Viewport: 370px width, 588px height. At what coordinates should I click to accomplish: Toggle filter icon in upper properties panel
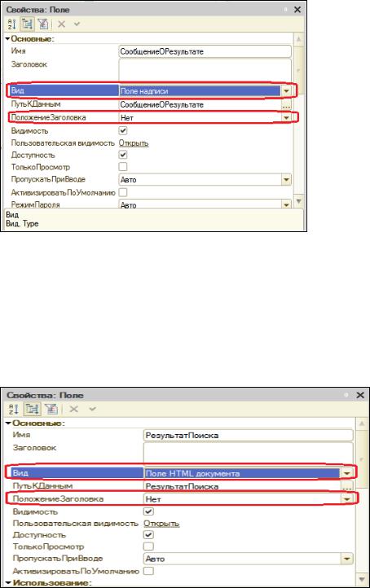(x=43, y=24)
